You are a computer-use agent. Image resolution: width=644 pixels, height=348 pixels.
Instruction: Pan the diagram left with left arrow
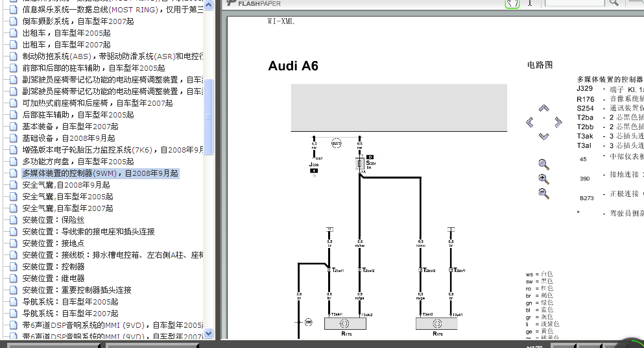tap(530, 122)
